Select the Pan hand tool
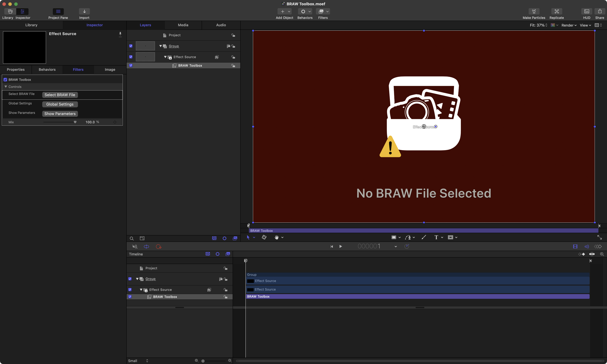This screenshot has height=364, width=607. tap(276, 237)
